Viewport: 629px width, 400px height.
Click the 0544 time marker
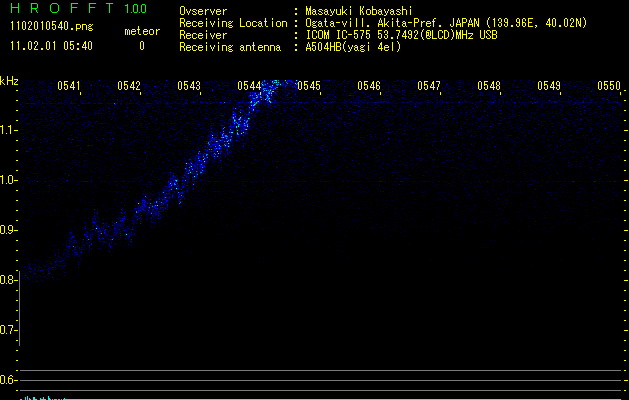coord(249,86)
